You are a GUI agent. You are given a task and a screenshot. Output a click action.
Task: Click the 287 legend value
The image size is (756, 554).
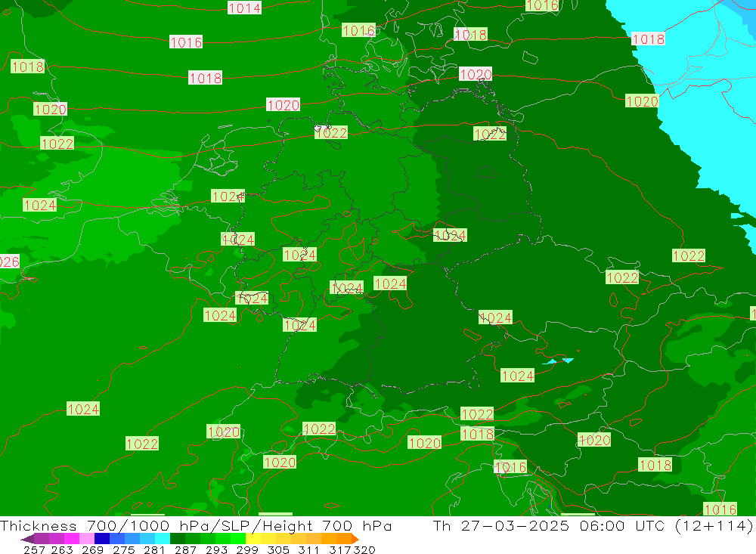click(x=185, y=549)
